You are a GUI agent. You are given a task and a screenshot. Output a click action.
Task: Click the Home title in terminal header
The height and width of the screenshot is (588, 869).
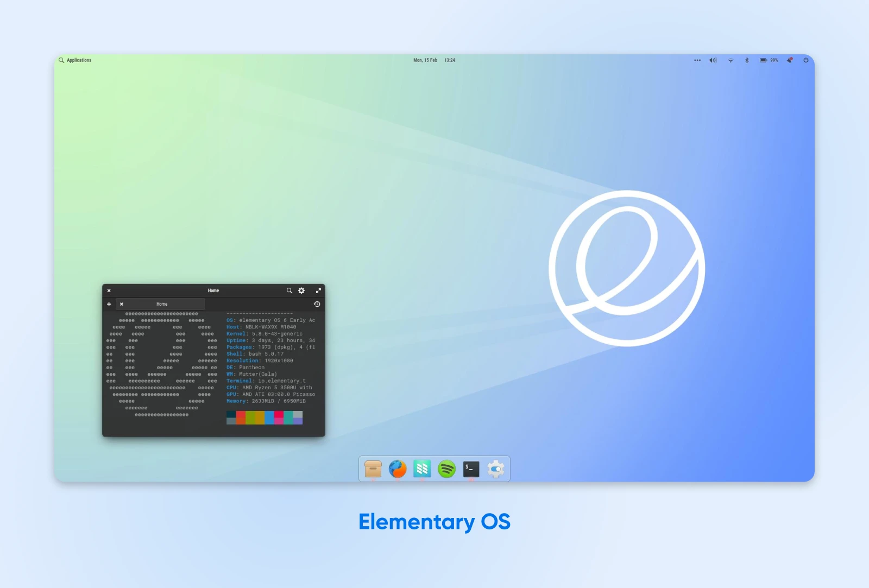pos(213,290)
